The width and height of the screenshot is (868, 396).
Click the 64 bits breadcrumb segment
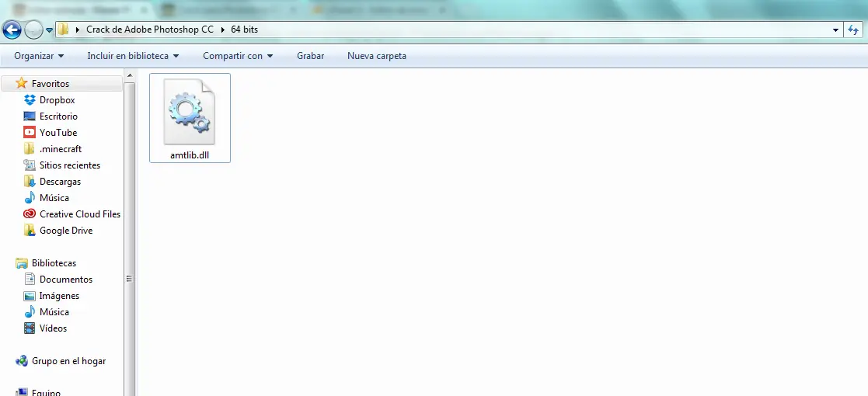click(x=244, y=30)
